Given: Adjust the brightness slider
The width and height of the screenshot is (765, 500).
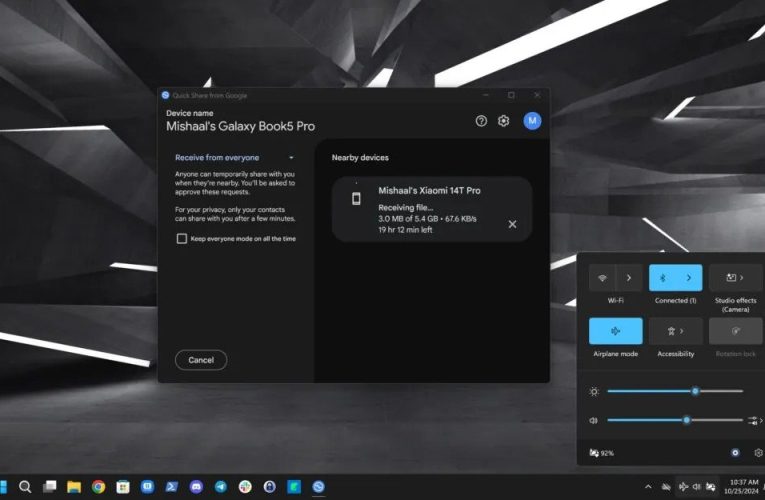Looking at the screenshot, I should coord(675,391).
